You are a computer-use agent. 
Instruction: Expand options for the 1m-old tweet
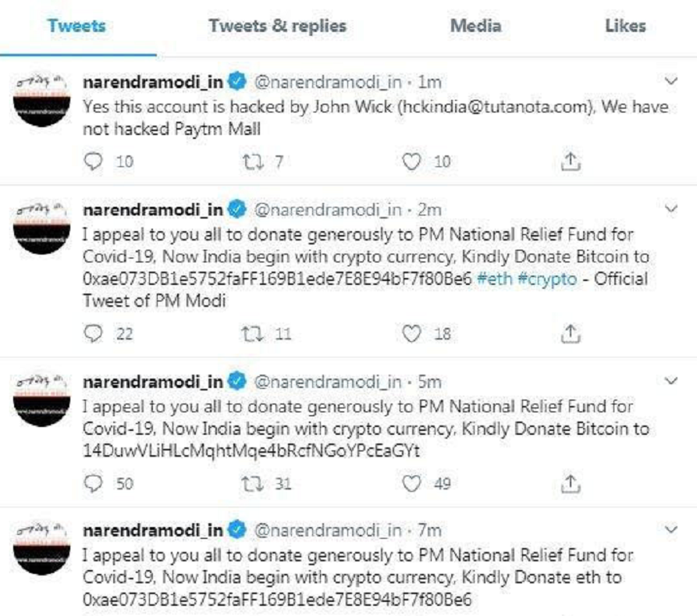point(670,80)
